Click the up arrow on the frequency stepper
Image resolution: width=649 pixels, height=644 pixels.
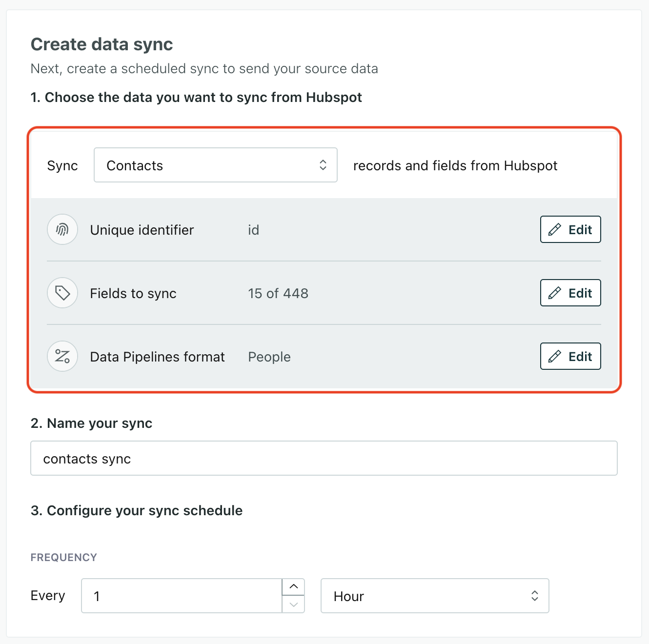pyautogui.click(x=294, y=586)
